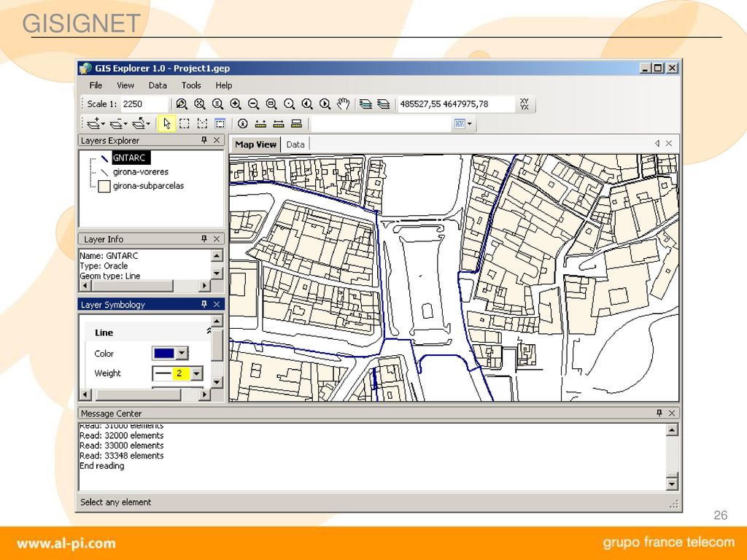Switch to the Map View tab
The image size is (747, 560).
click(255, 144)
